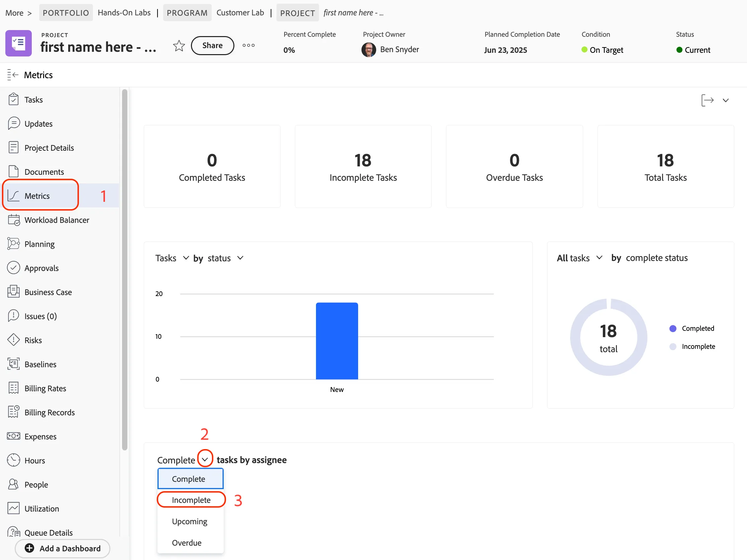Screen dimensions: 747x560
Task: Open Approvals checkmark circle icon
Action: 13,268
